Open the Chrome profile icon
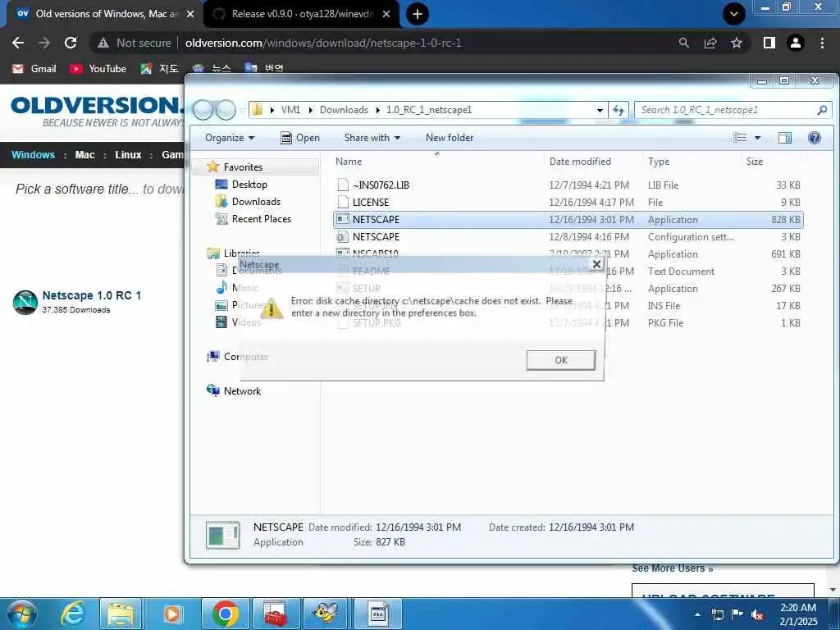 [x=796, y=43]
